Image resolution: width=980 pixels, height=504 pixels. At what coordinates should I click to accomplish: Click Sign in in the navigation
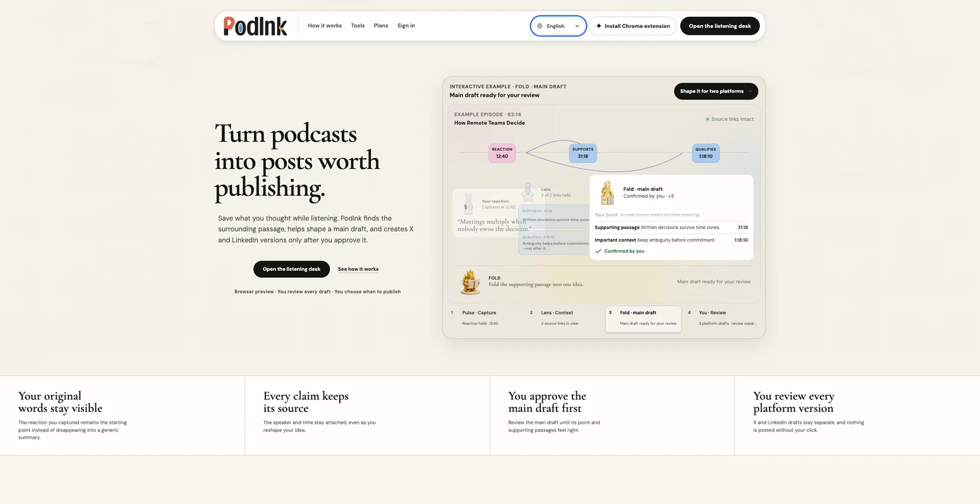pos(406,25)
